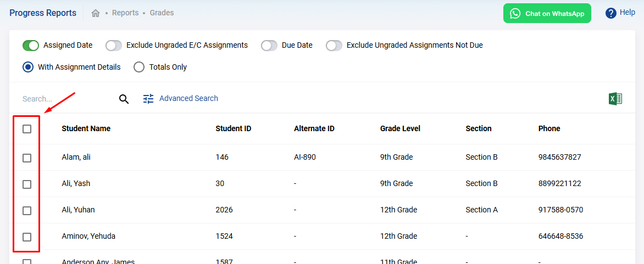Click Student ID 146
This screenshot has width=644, height=264.
click(222, 157)
